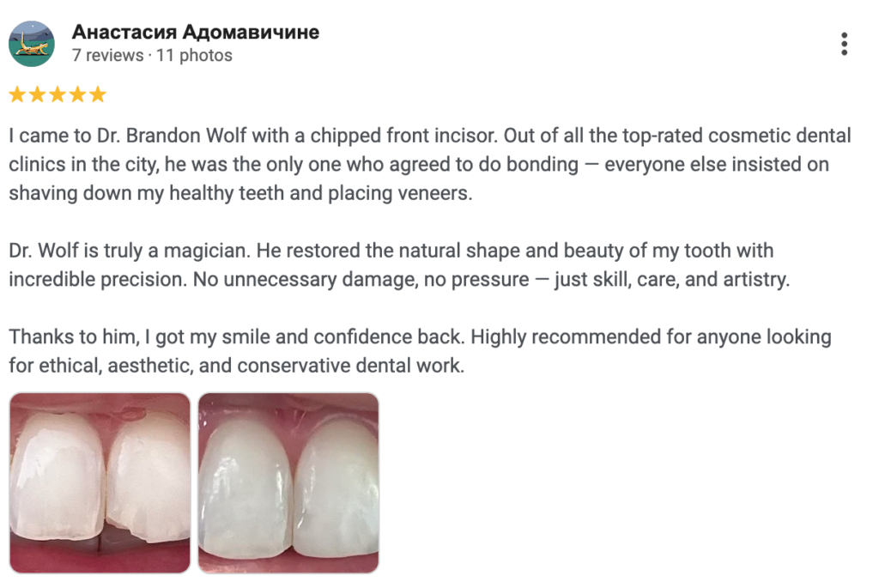Open the three-dot more options menu
Viewport: 879px width, 588px height.
pos(845,44)
